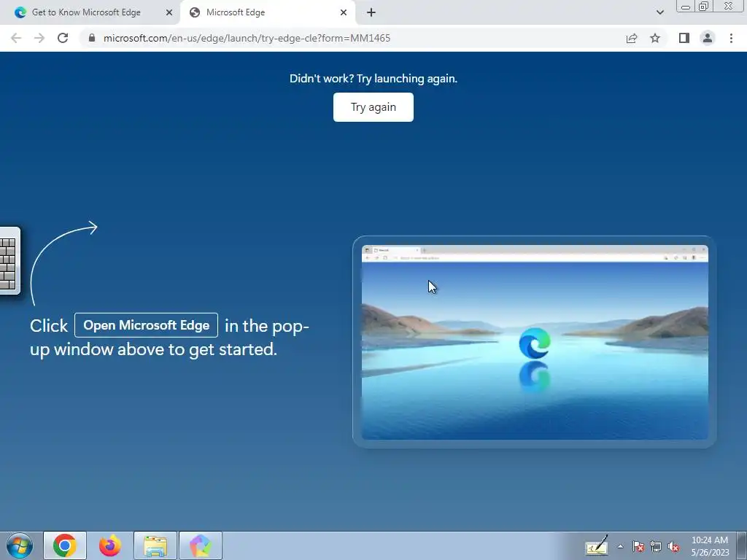Click the muted volume tray icon
747x560 pixels.
click(x=673, y=546)
